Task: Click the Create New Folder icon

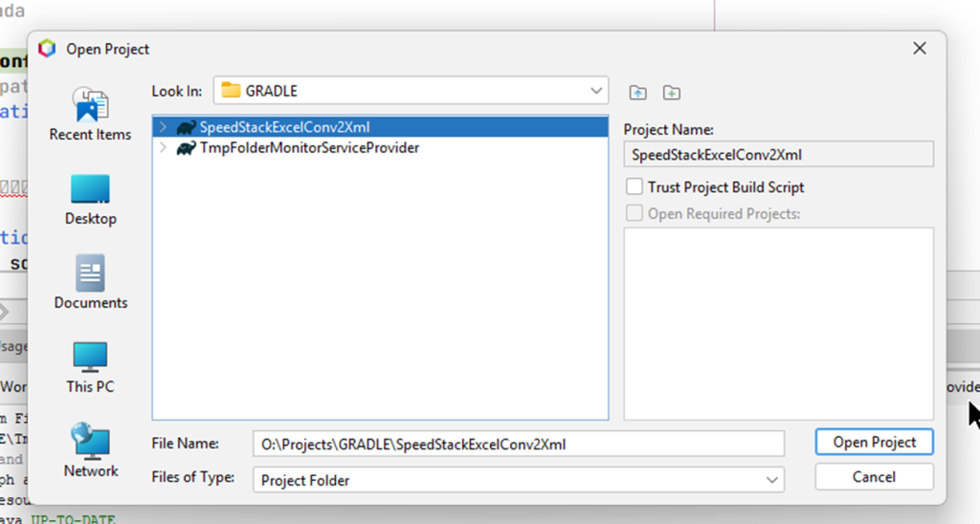Action: click(x=672, y=93)
